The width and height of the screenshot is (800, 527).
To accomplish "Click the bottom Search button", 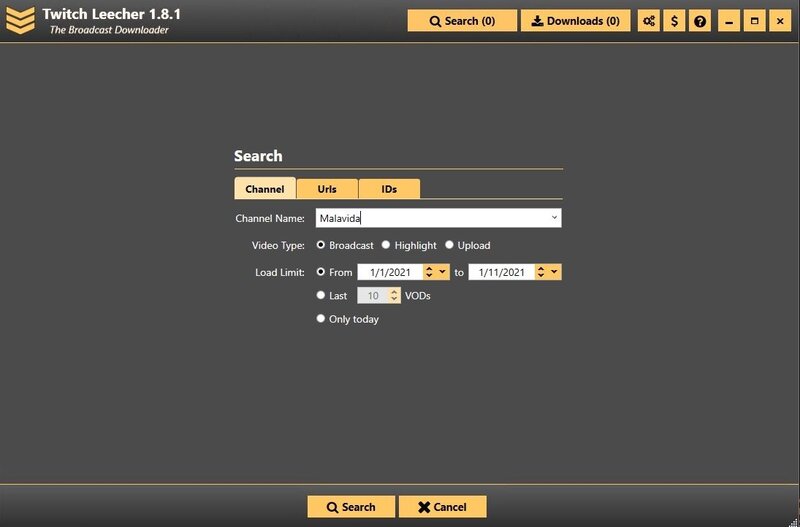I will point(351,507).
